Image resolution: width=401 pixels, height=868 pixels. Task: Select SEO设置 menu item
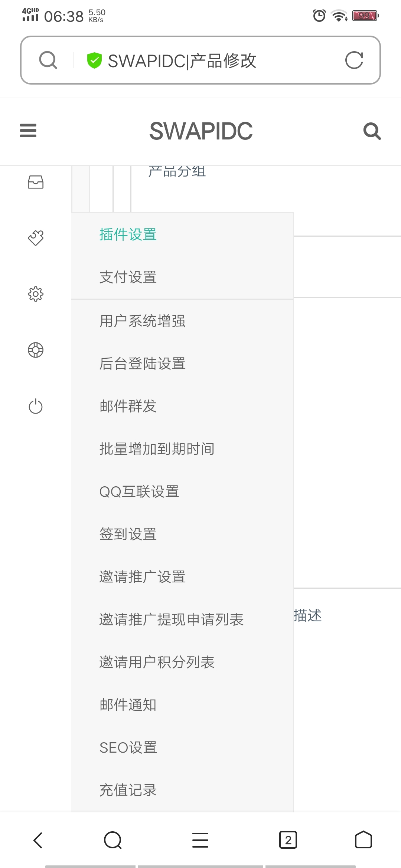[128, 747]
